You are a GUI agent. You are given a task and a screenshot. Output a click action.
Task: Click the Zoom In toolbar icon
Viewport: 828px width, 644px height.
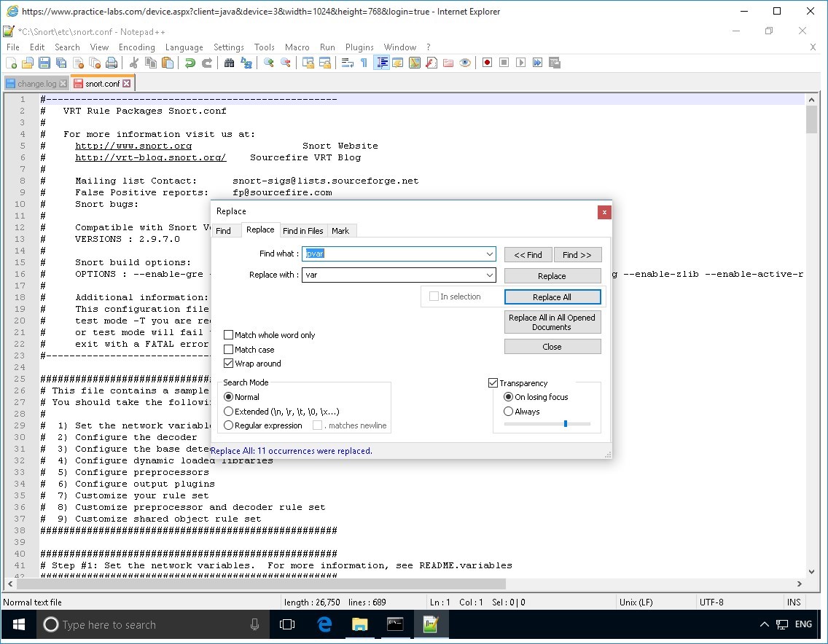[269, 63]
